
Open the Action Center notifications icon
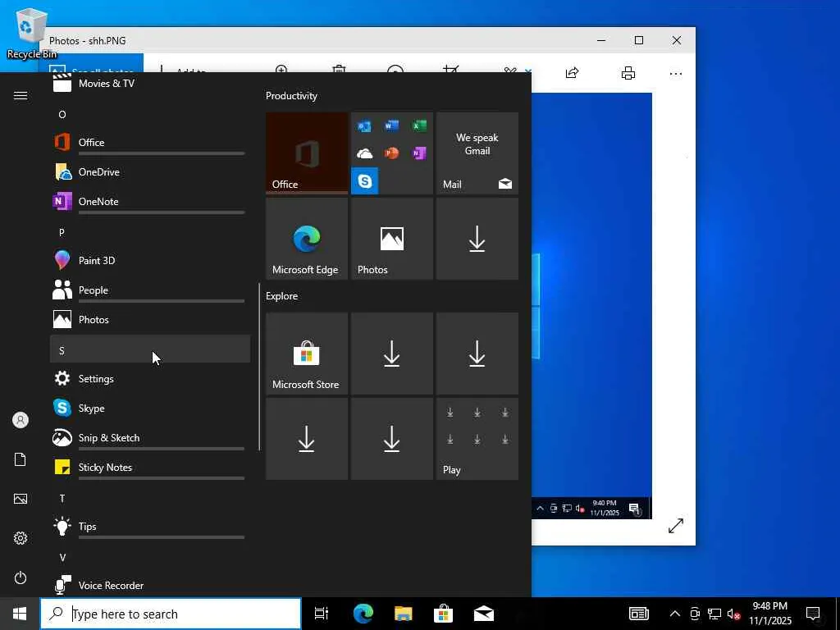[x=813, y=614]
